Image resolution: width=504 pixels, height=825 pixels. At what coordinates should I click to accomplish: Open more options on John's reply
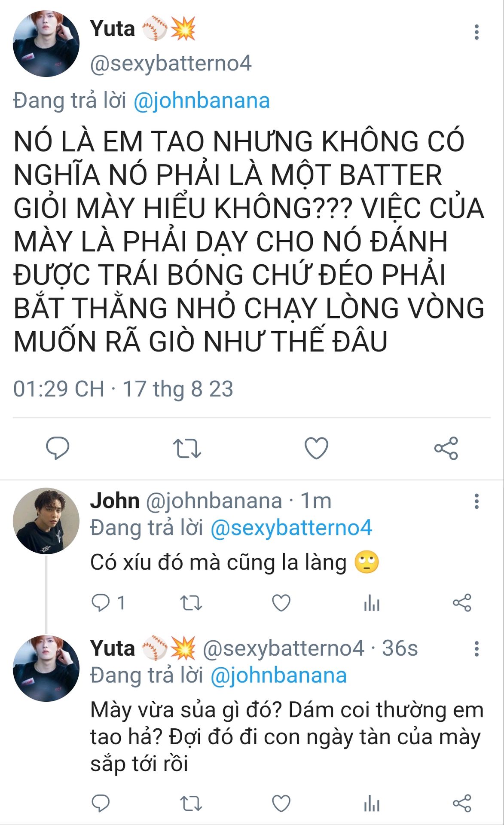(x=477, y=501)
